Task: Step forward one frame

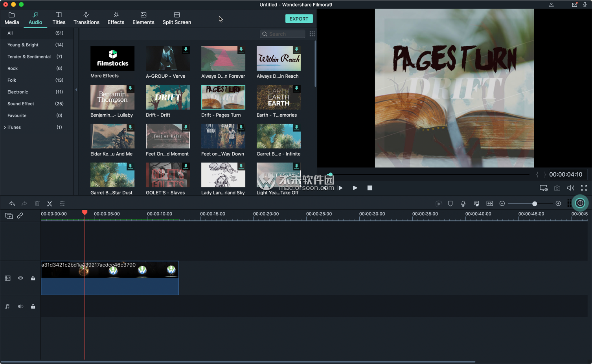Action: [340, 188]
